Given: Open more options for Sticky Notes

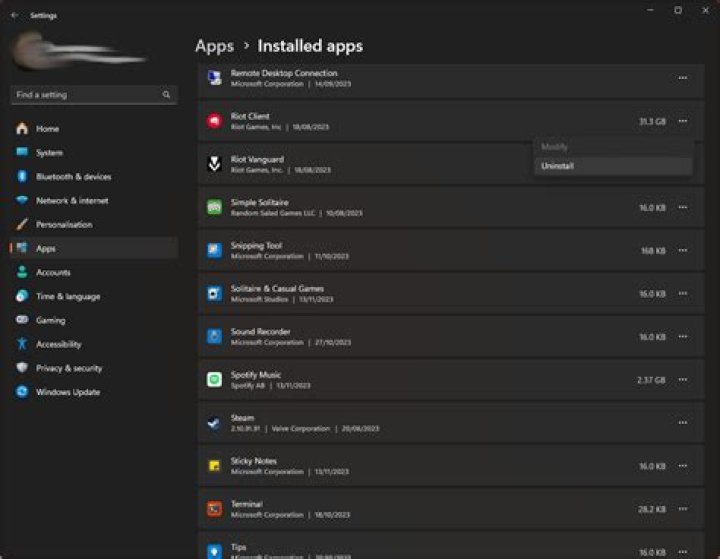Looking at the screenshot, I should tap(683, 466).
